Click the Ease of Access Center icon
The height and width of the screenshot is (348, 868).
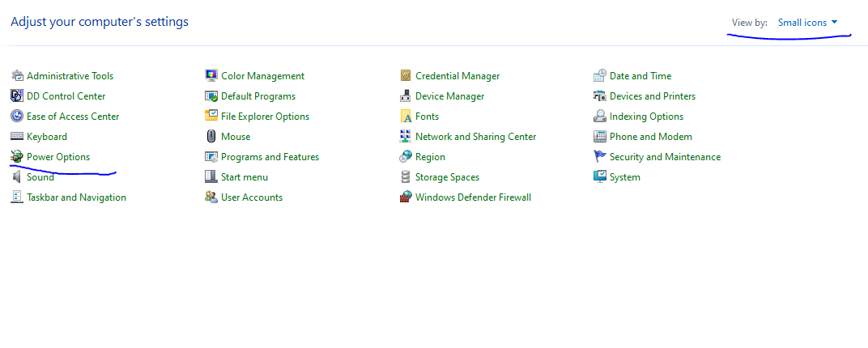pos(17,117)
